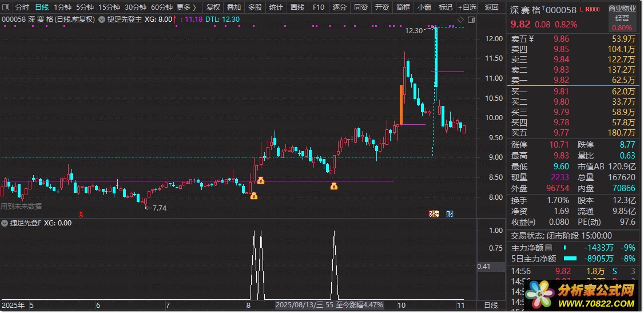Click the 财 finance marker icon
Viewport: 644px width, 313px height.
pos(450,213)
